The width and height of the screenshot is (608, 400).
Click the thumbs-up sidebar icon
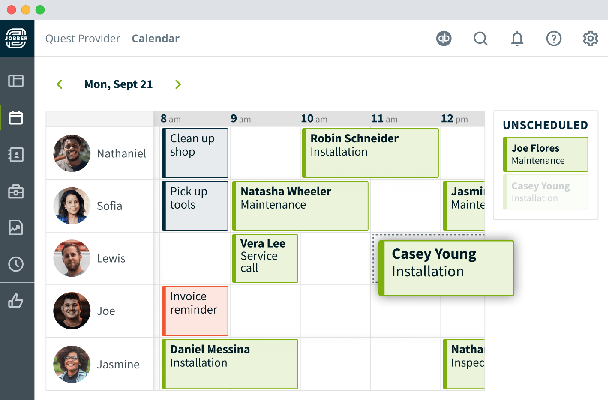[16, 300]
